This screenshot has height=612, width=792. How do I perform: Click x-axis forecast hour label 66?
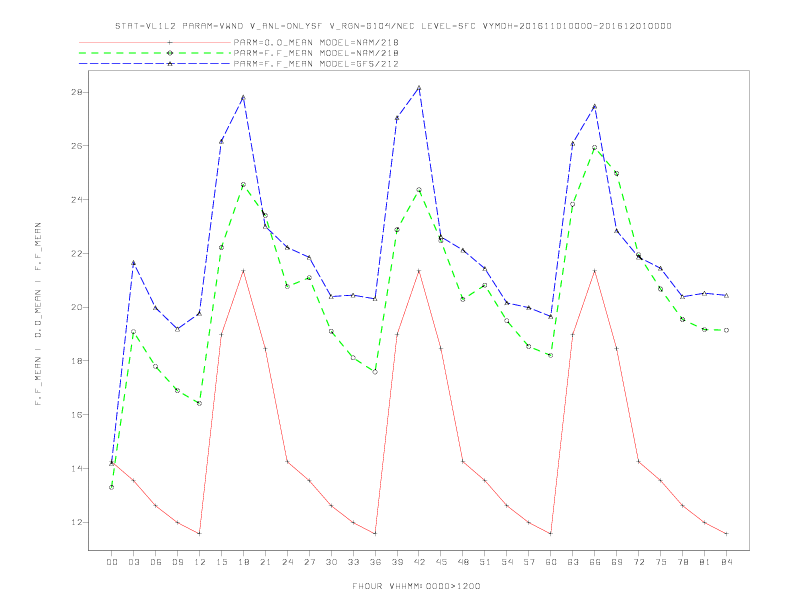point(595,562)
